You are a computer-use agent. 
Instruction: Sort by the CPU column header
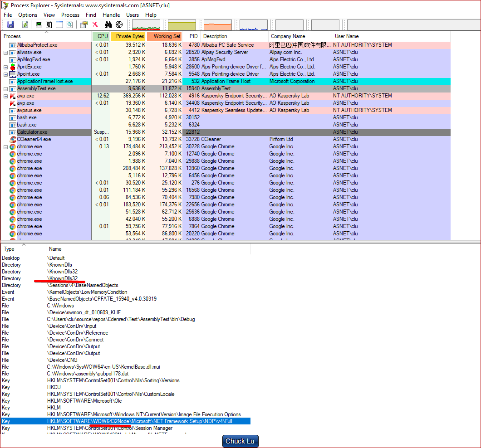pyautogui.click(x=101, y=36)
